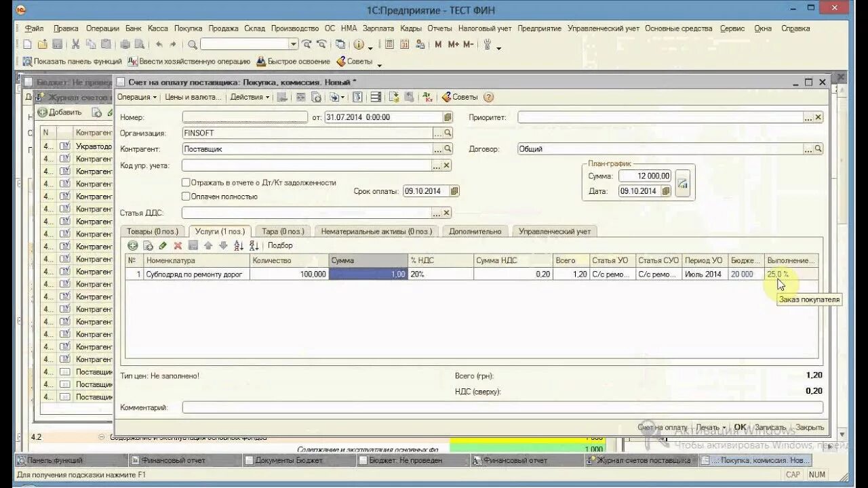Image resolution: width=868 pixels, height=488 pixels.
Task: Click the green pencil edit row icon
Action: pos(163,245)
